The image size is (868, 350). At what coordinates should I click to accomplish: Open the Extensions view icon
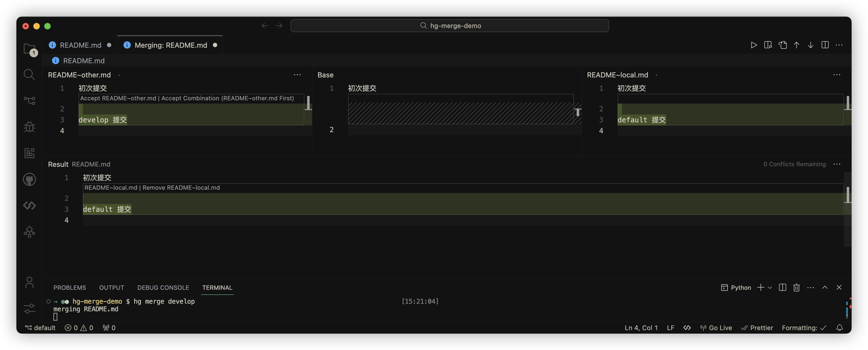click(29, 153)
